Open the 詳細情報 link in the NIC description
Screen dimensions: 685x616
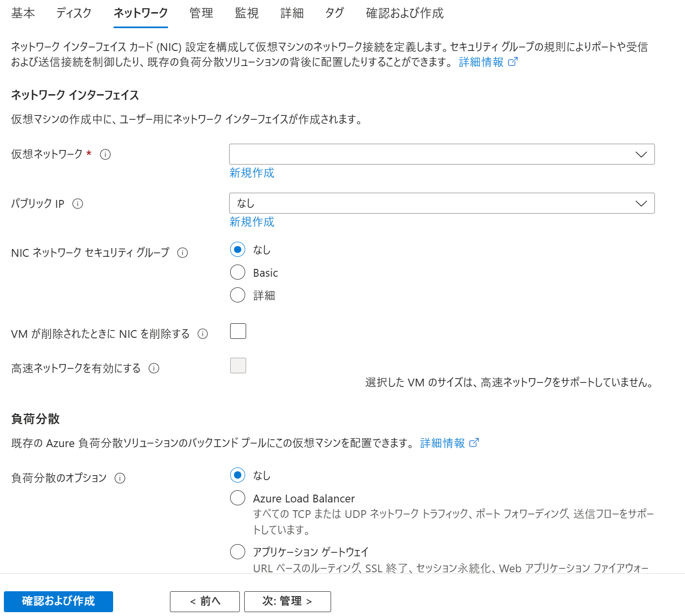tap(481, 62)
